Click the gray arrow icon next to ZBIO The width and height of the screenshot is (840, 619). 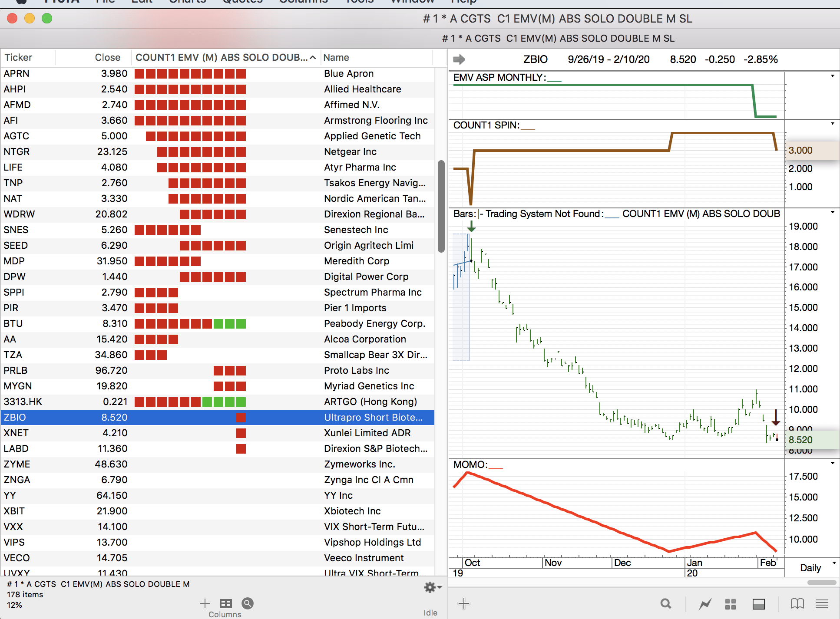(459, 59)
